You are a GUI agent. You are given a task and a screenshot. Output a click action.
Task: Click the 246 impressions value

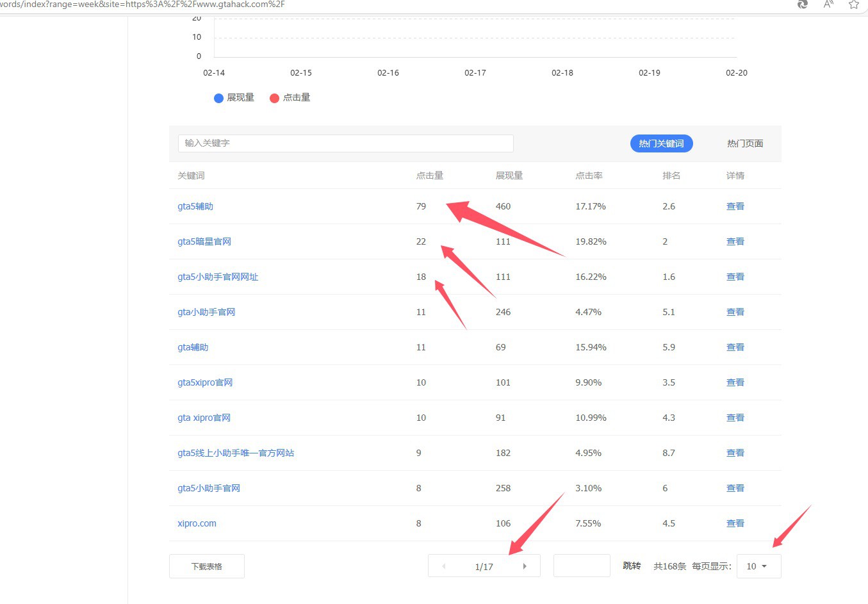coord(504,312)
